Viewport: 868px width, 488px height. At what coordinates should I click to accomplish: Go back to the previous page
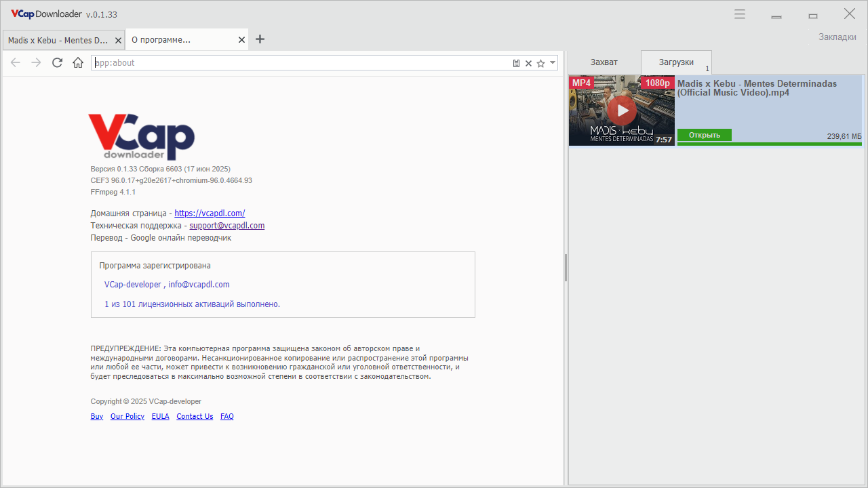(x=16, y=63)
